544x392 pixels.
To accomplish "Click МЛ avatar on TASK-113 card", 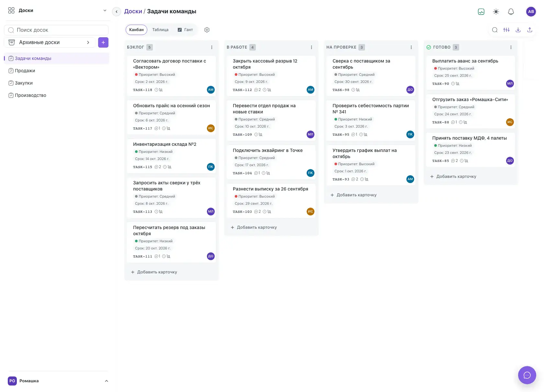I will pyautogui.click(x=211, y=212).
